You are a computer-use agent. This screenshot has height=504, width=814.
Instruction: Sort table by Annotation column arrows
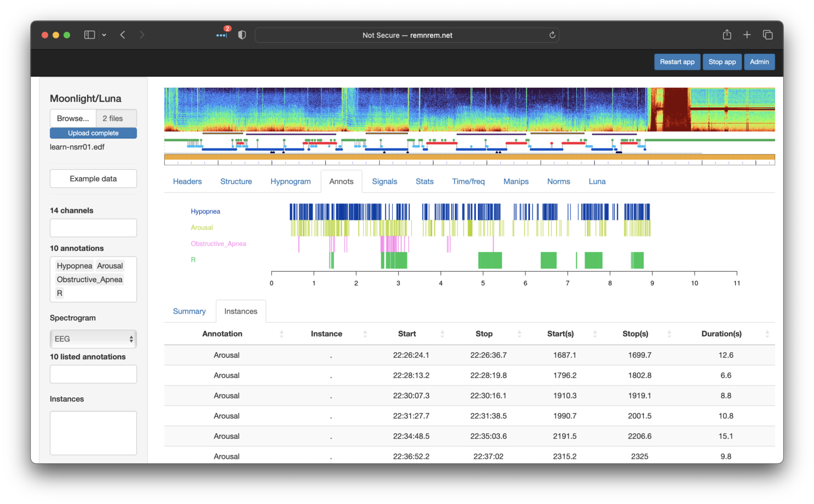282,334
